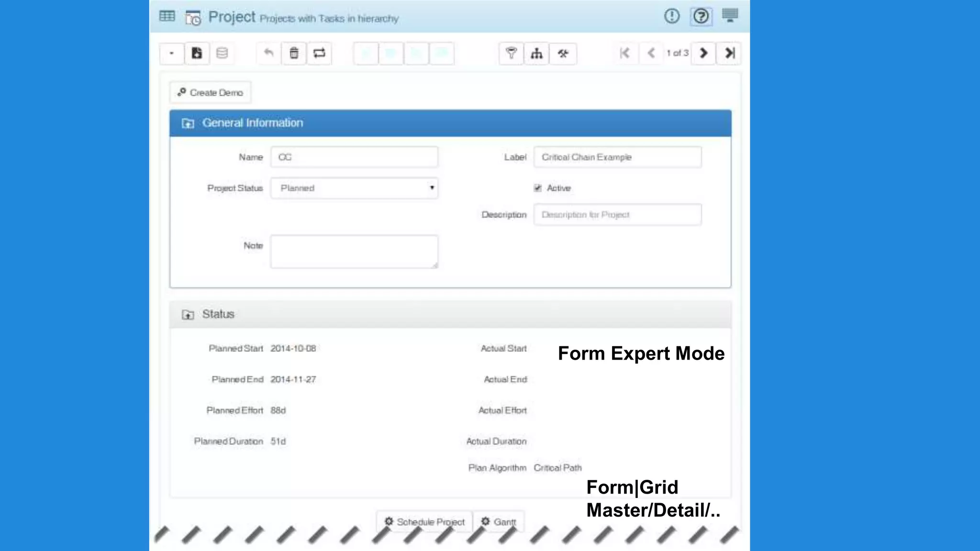The image size is (980, 551).
Task: Open the toolbar small dropdown arrow
Action: coord(171,53)
